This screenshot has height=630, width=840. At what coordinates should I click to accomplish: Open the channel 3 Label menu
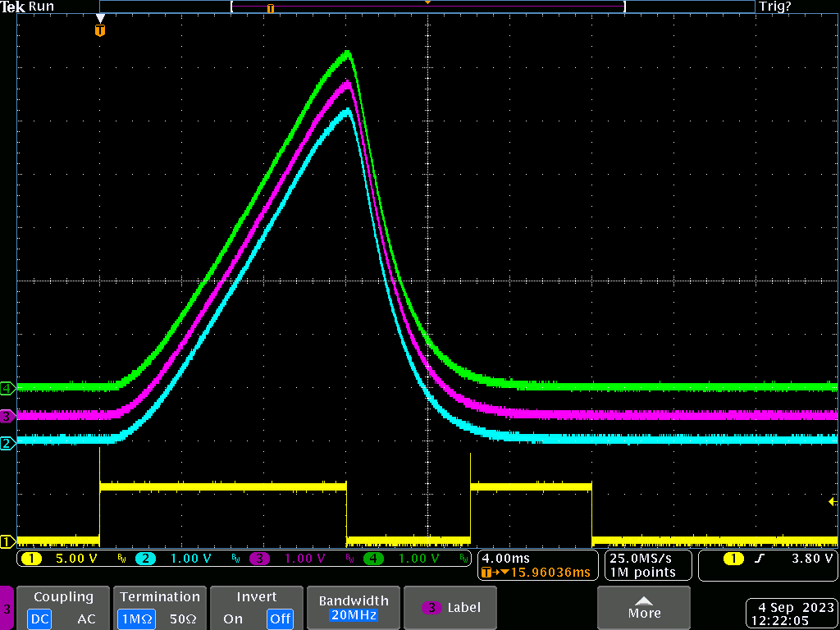(451, 608)
